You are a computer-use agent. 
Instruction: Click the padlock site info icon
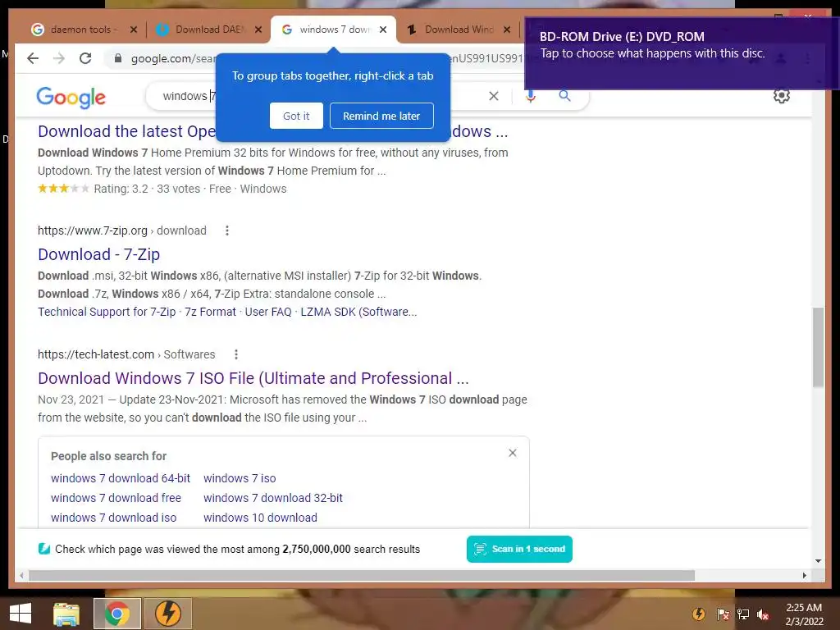118,58
